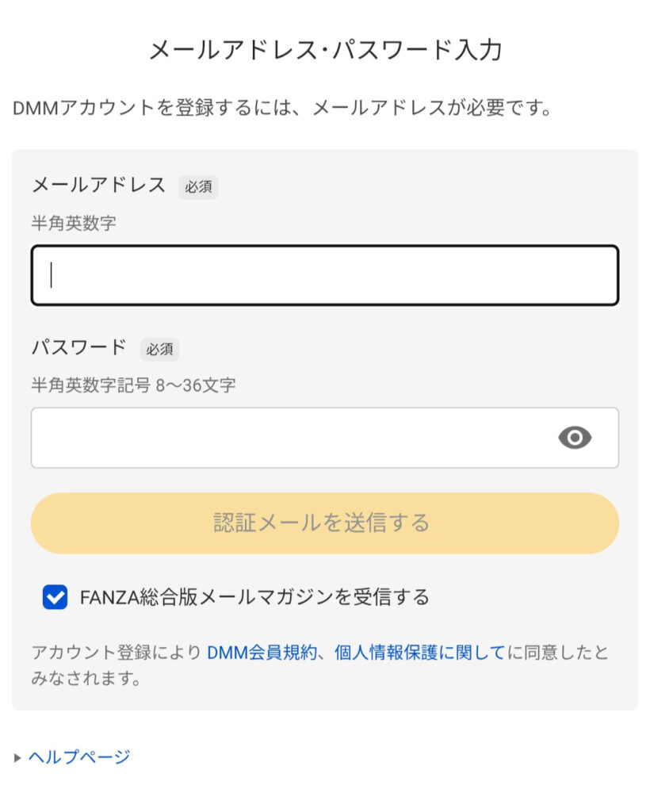Click the 認証メールを送信する button

[325, 523]
